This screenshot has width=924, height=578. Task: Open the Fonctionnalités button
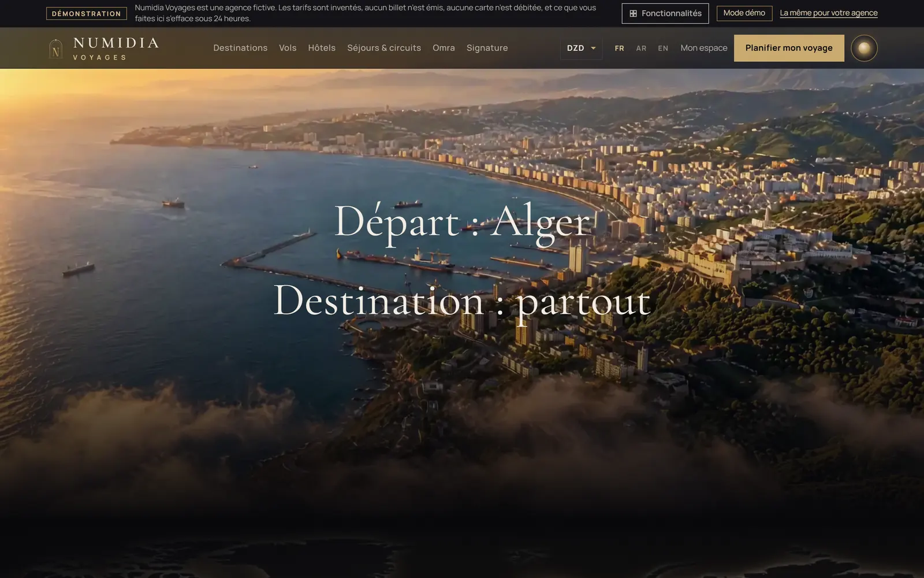(x=665, y=13)
